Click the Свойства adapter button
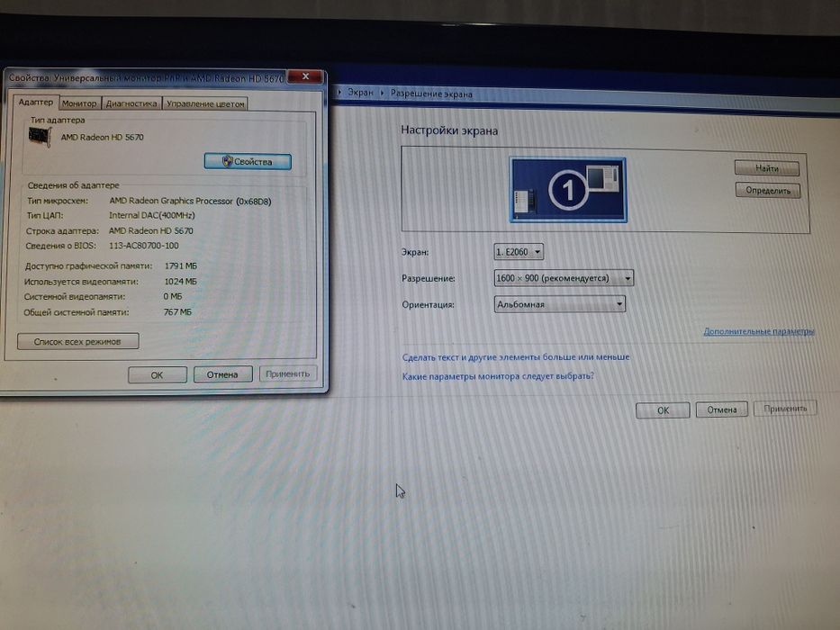This screenshot has width=840, height=630. 248,161
